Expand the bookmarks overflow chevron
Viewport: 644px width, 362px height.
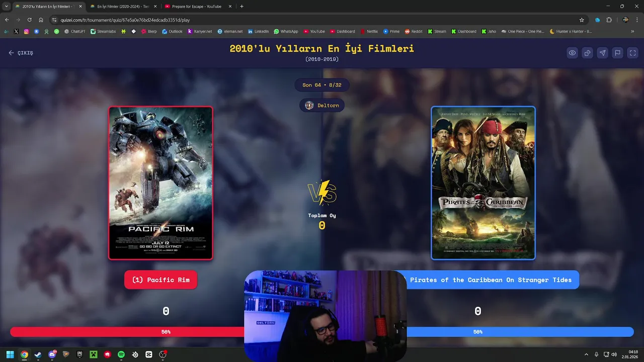(x=632, y=31)
